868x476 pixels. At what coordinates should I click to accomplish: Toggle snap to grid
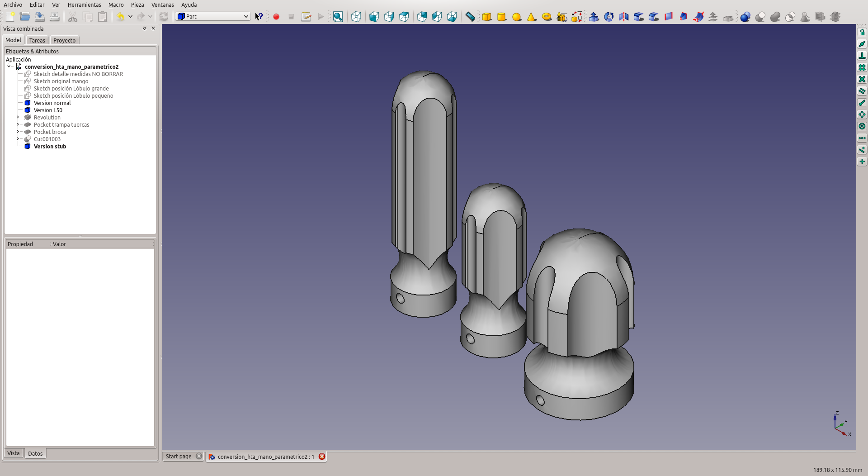(x=862, y=67)
